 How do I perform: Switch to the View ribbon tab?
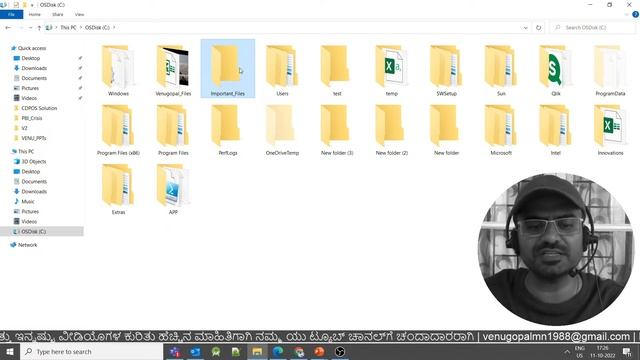tap(79, 14)
